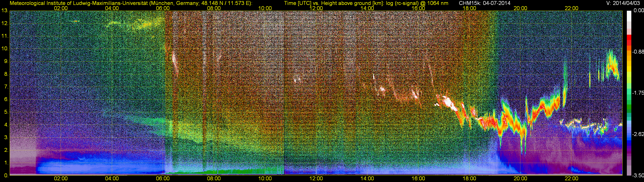Click '16:00' on the lower time axis
644x182 pixels.
click(418, 179)
